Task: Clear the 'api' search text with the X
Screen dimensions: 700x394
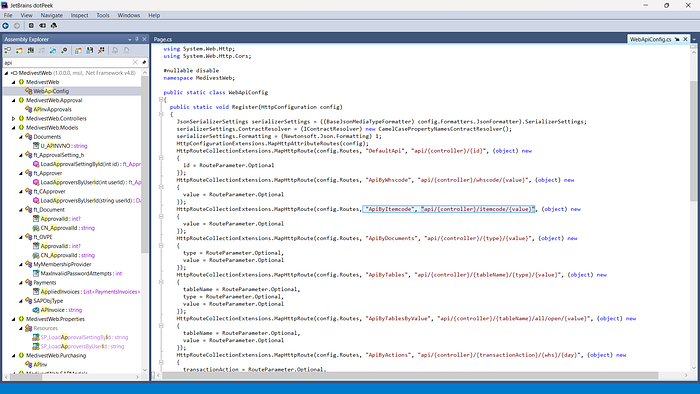Action: (135, 62)
